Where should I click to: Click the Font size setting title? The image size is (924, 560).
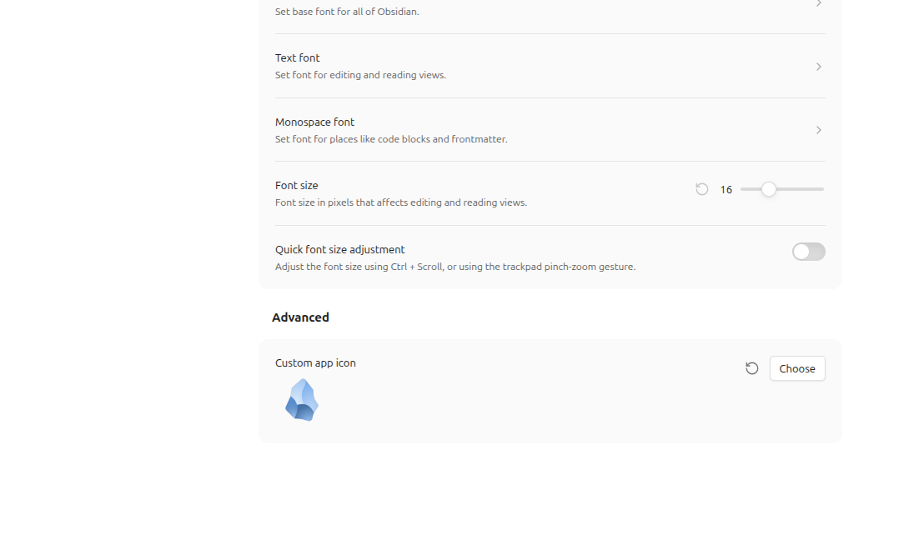[x=296, y=186]
